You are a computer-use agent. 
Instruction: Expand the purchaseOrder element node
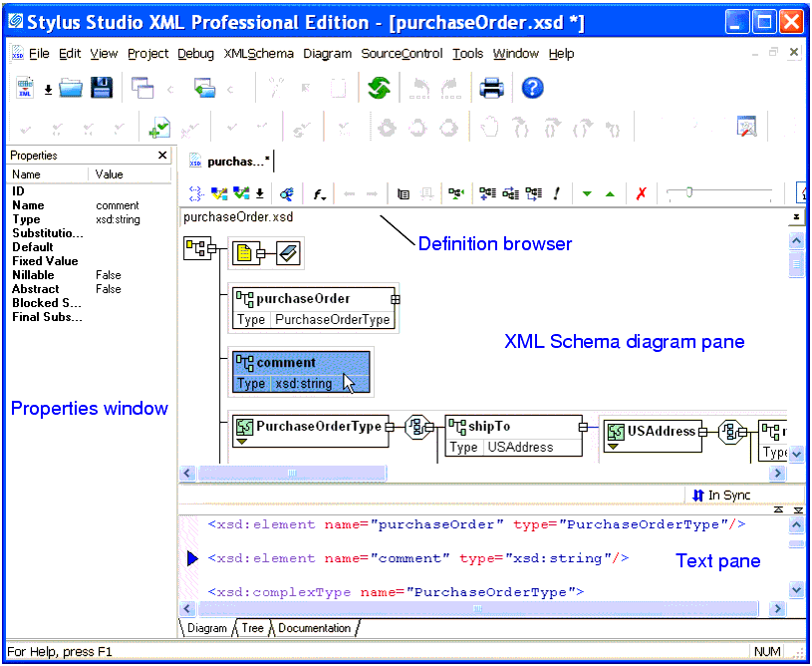pyautogui.click(x=396, y=298)
